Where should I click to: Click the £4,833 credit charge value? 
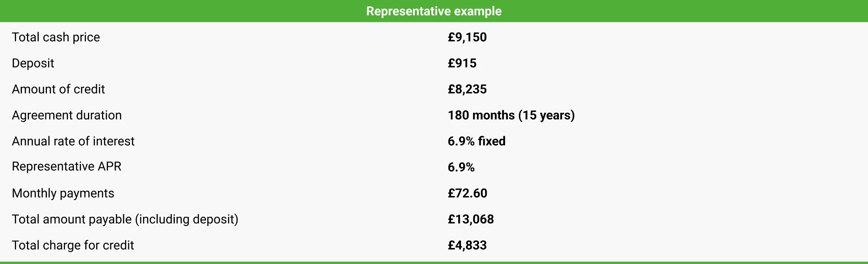467,245
